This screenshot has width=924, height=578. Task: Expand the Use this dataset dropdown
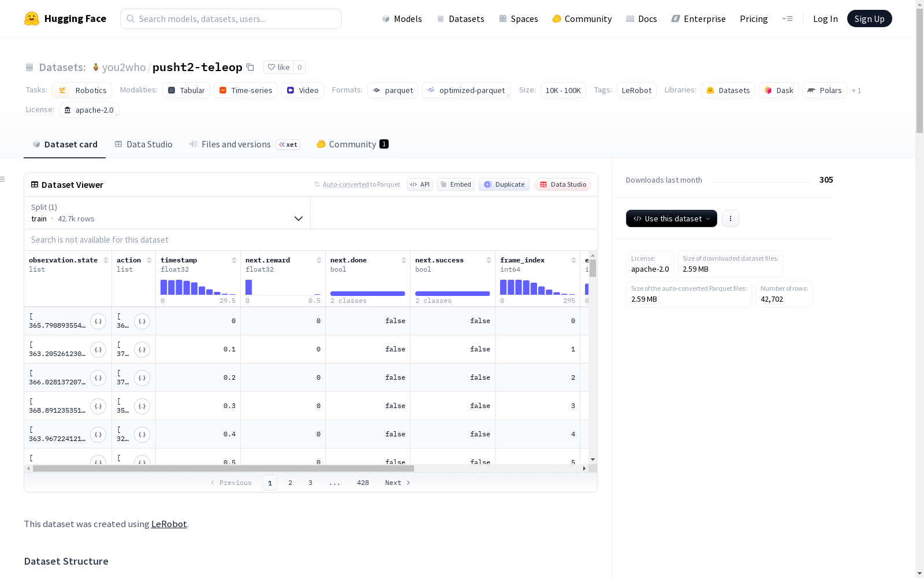[672, 218]
